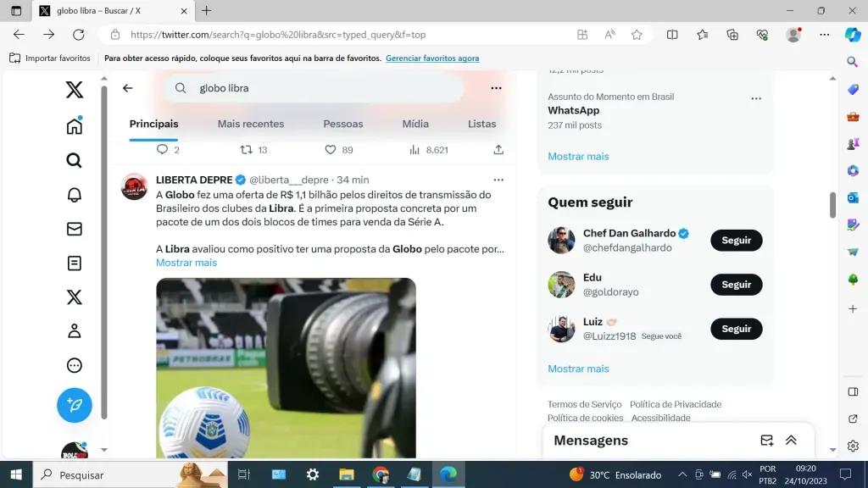Expand the Mensagens panel chevrons
The image size is (868, 488).
[x=791, y=441]
